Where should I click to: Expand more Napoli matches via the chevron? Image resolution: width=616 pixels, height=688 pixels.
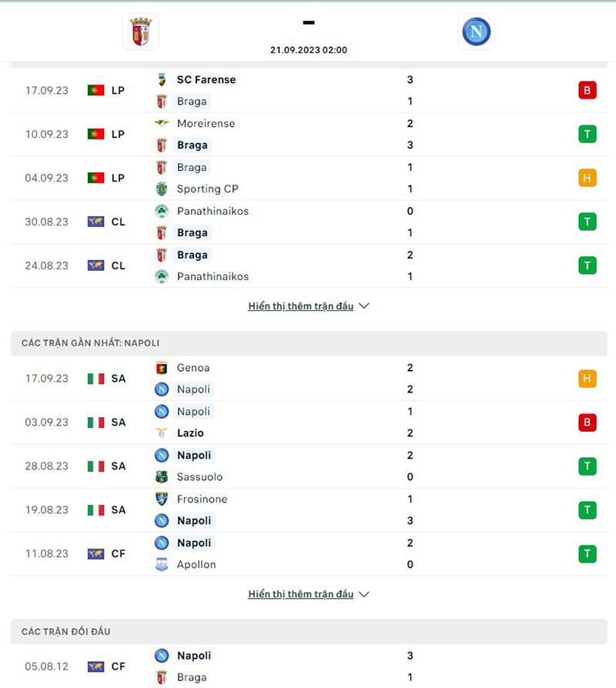click(x=363, y=594)
